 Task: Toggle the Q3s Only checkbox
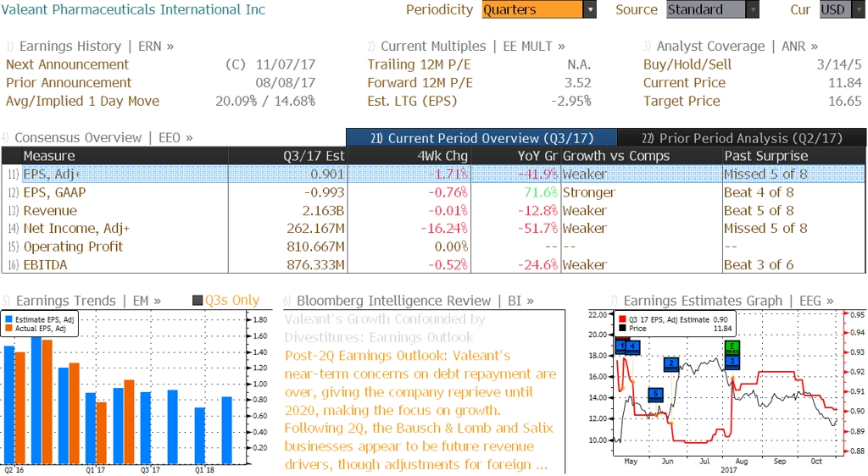[197, 300]
